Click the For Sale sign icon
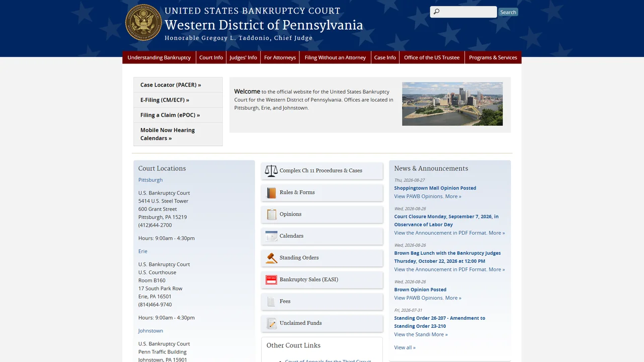Screen dimensions: 644x362 point(272,280)
